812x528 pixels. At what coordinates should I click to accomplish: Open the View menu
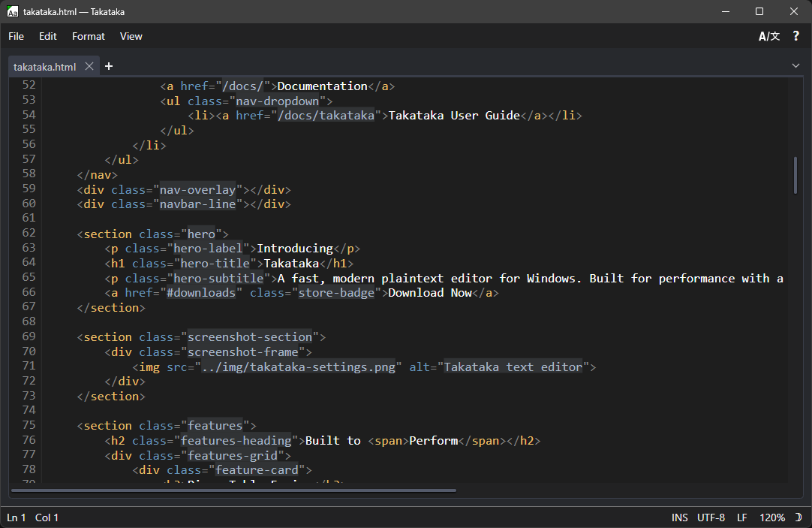click(131, 36)
